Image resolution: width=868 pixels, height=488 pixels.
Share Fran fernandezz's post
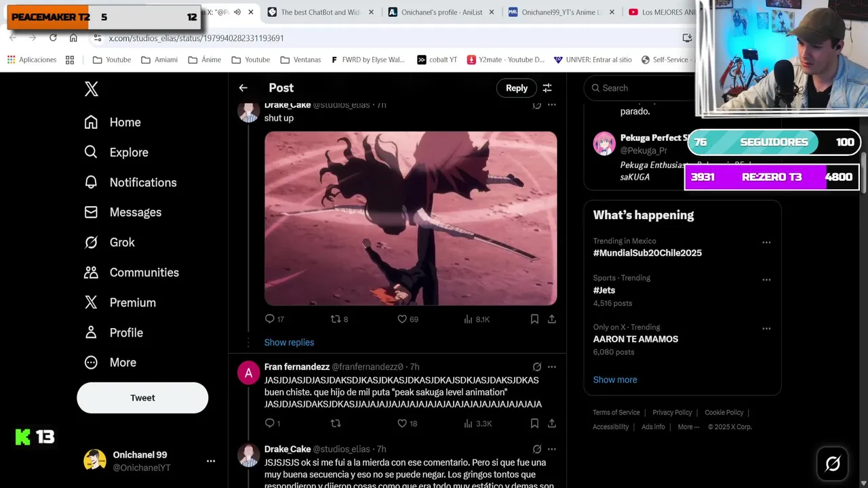click(551, 423)
